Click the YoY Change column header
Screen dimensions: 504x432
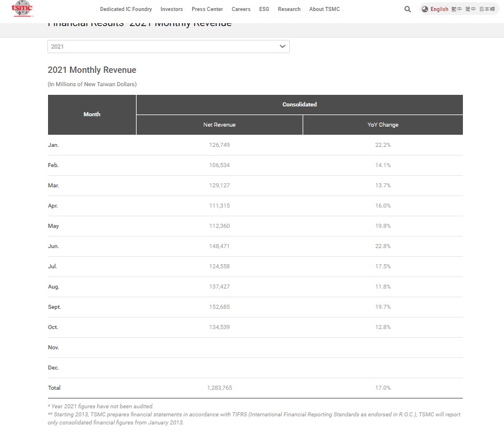coord(382,124)
